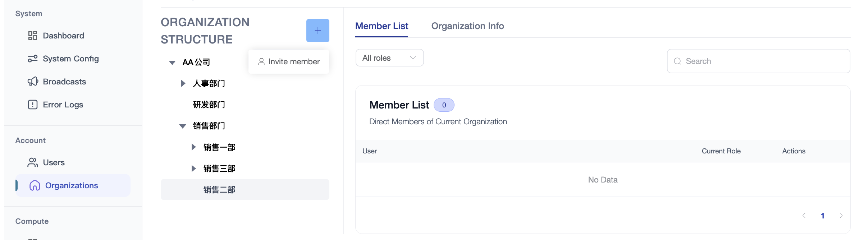Go to the previous page arrow
Viewport: 868px width, 240px height.
click(804, 216)
